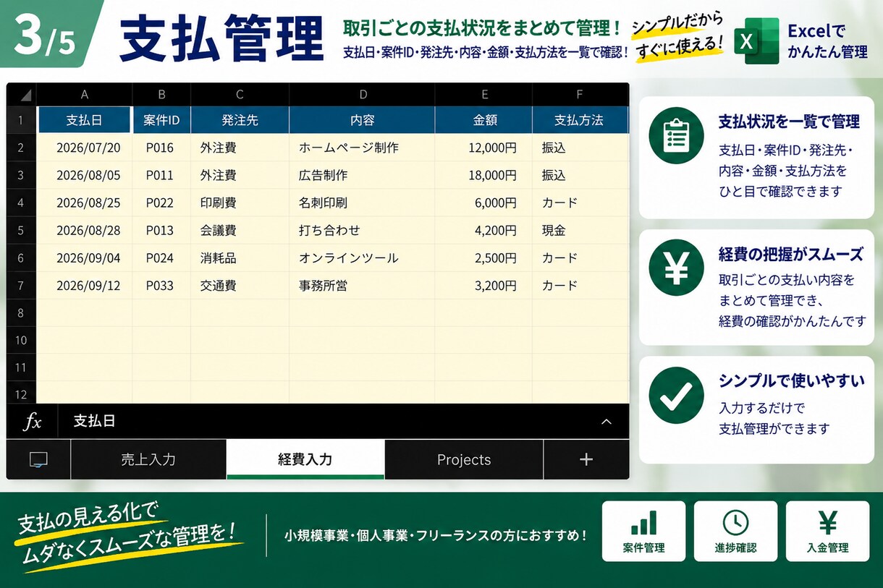This screenshot has width=883, height=588.
Task: Select row 12 header
Action: point(22,394)
